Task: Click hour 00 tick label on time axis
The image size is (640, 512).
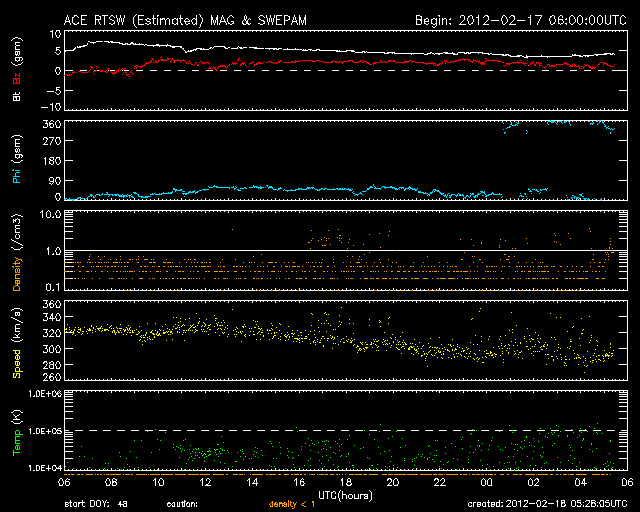Action: 485,482
